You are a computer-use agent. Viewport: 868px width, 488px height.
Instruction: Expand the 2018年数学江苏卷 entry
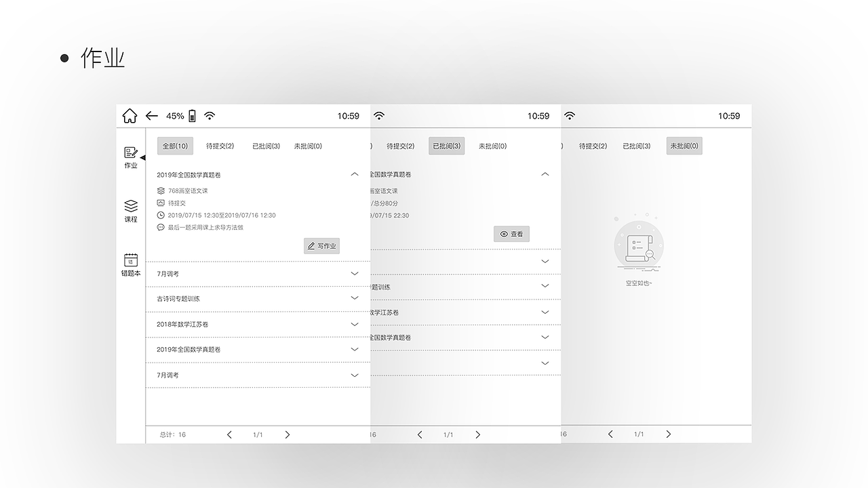pos(355,324)
